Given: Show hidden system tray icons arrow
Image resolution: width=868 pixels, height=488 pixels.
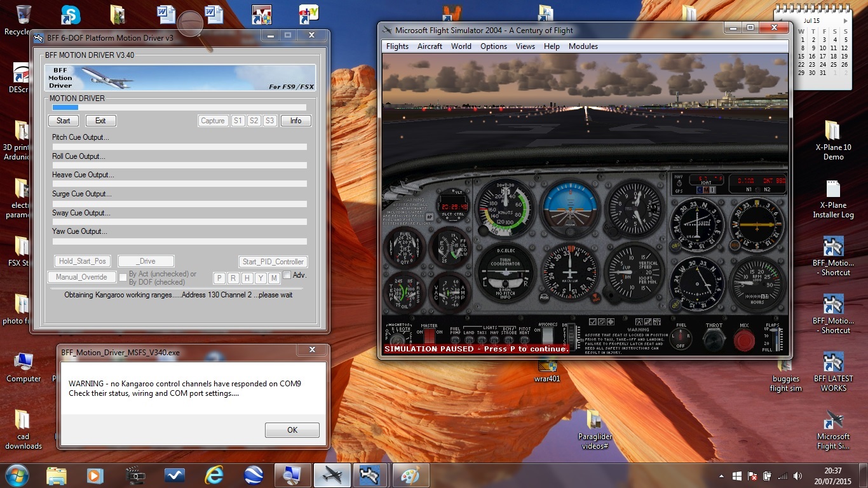Looking at the screenshot, I should [x=721, y=476].
